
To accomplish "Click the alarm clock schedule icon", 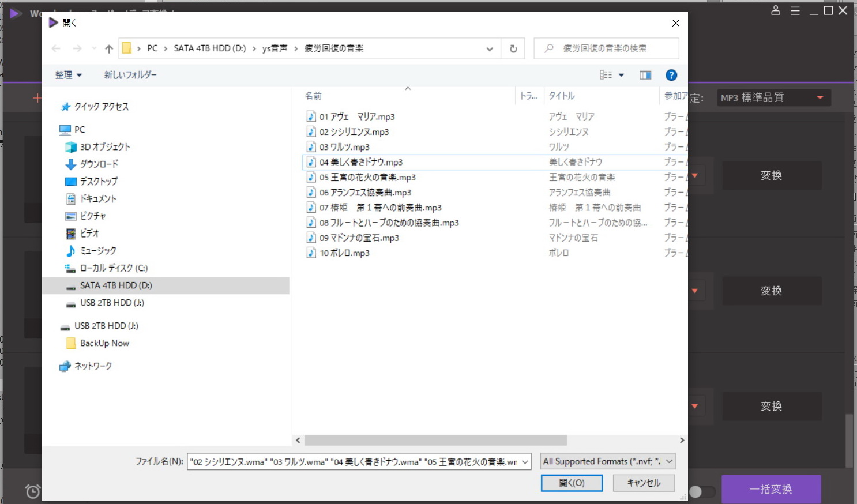I will point(33,491).
